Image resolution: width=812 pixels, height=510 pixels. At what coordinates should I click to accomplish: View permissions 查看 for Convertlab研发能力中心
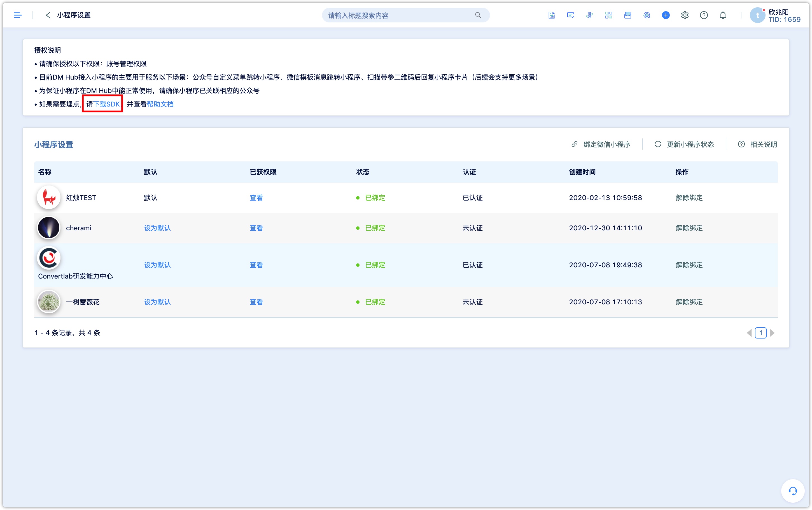(256, 265)
